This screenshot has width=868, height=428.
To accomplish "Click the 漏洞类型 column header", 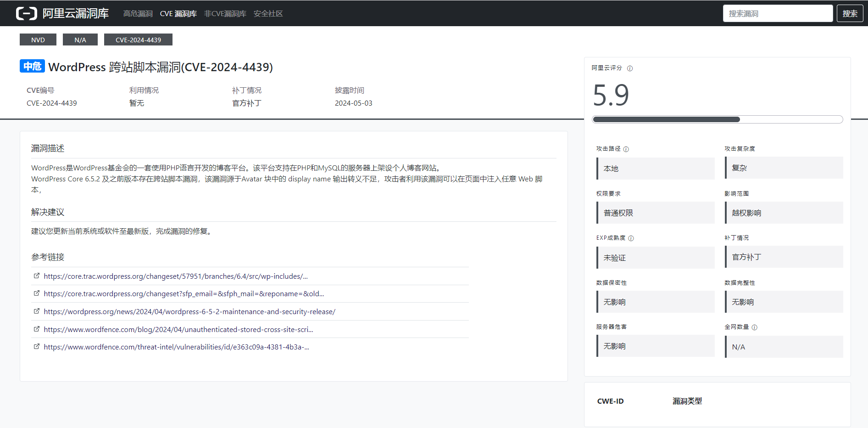I will pyautogui.click(x=687, y=401).
